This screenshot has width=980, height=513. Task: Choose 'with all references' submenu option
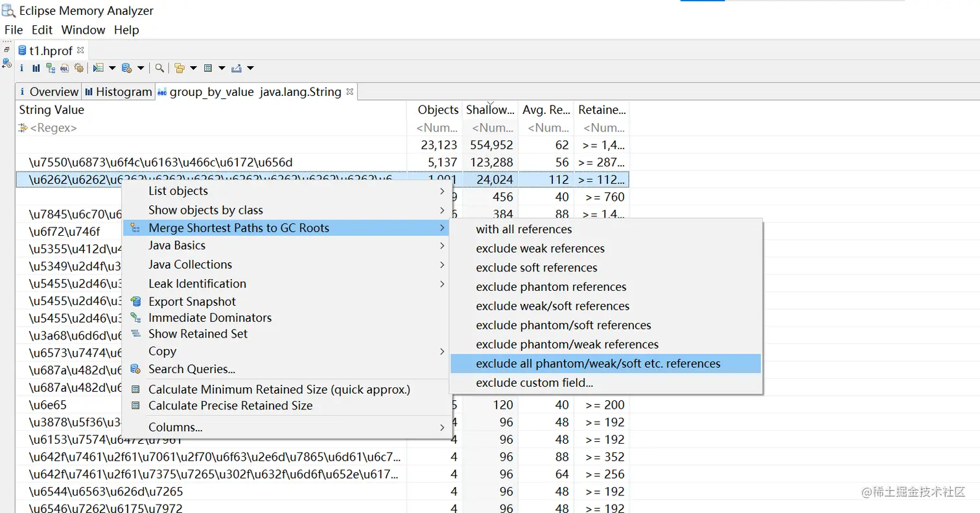pyautogui.click(x=606, y=229)
